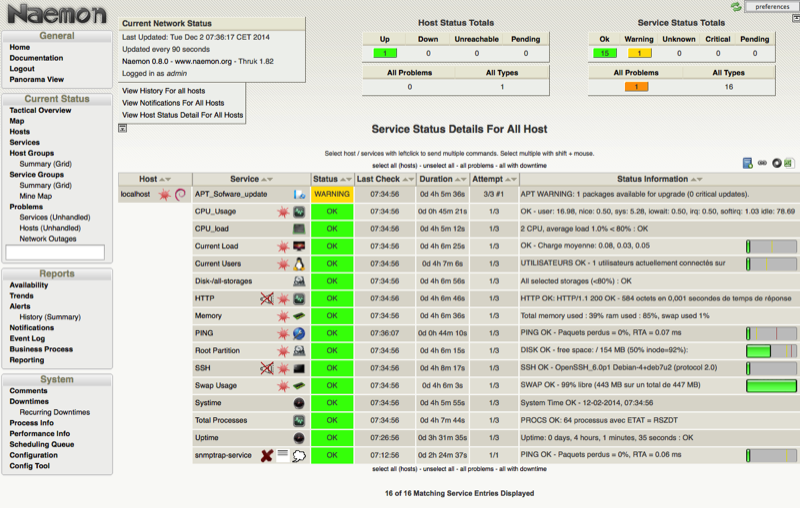Click the Excel export icon above the table
This screenshot has width=800, height=508.
[789, 163]
